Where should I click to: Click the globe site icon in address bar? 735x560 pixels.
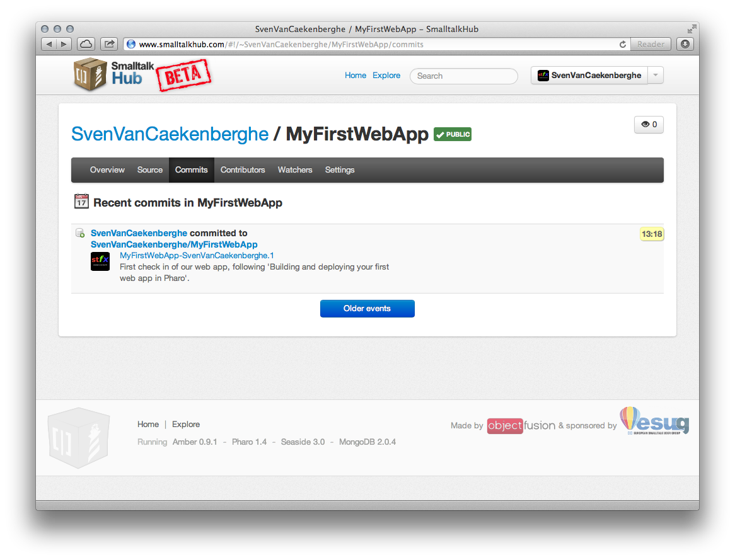click(131, 44)
